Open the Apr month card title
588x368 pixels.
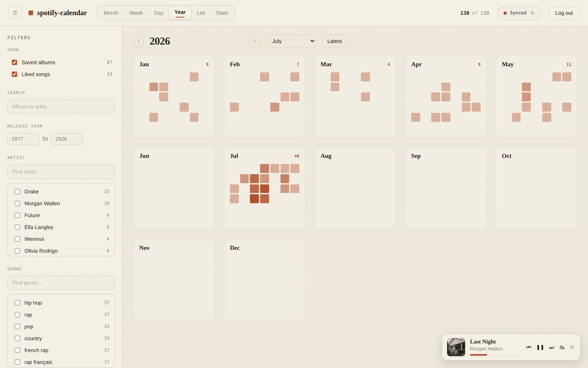point(416,64)
